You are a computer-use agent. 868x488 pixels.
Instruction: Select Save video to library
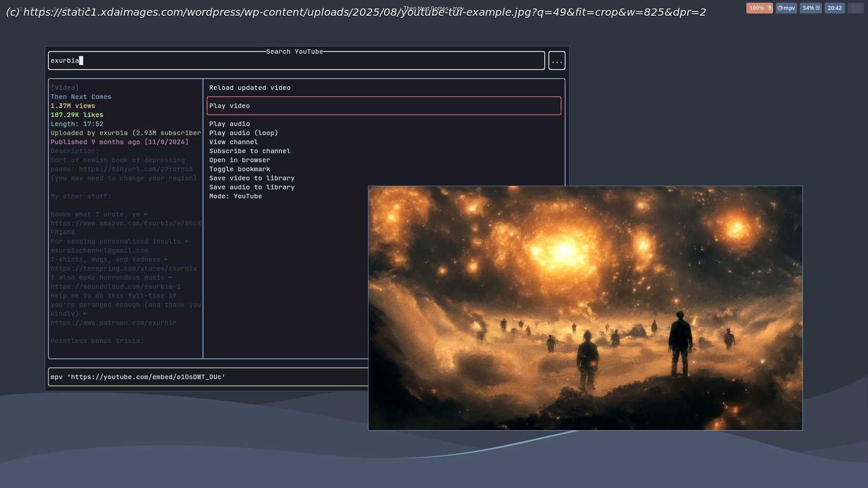click(251, 178)
